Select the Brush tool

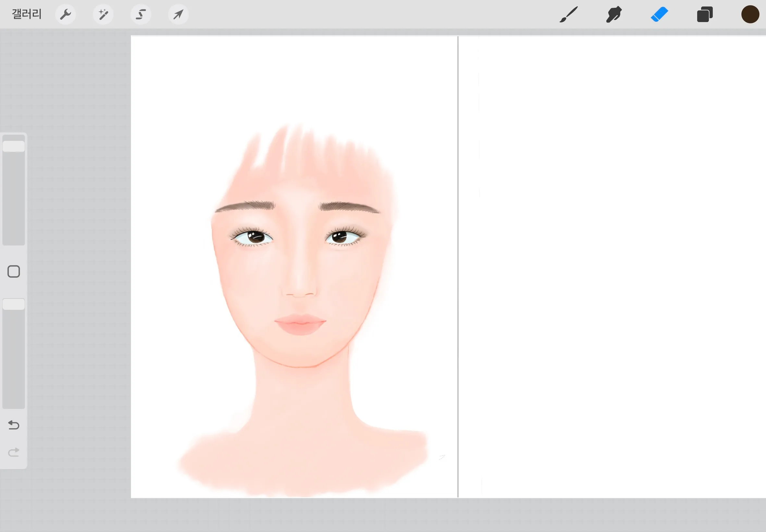[569, 14]
